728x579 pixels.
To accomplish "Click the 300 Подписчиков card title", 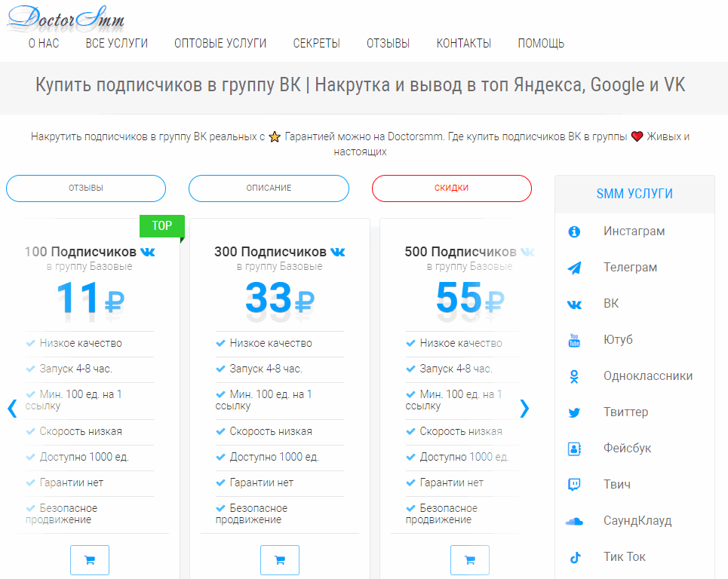I will 270,252.
